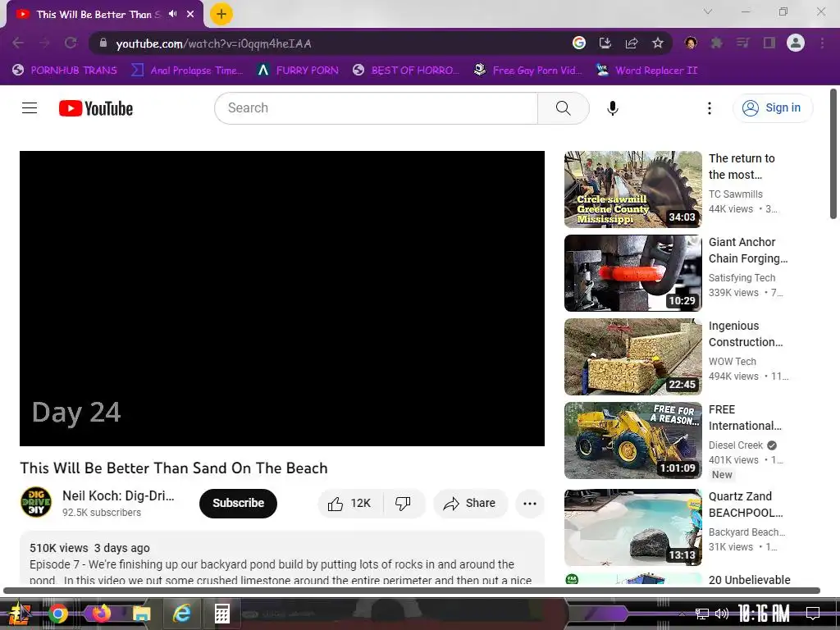
Task: Click the WOW Tech channel name
Action: point(733,361)
